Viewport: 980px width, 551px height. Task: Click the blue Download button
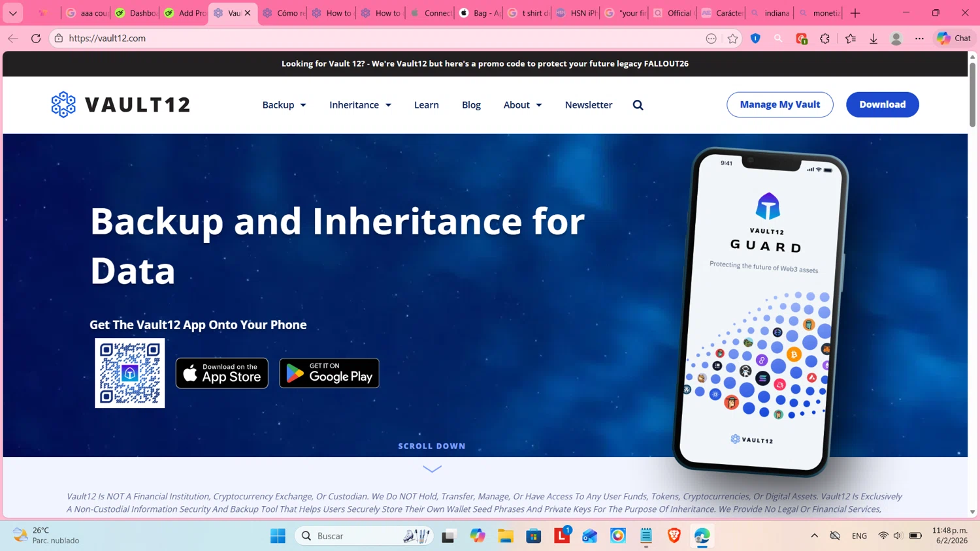(x=883, y=104)
